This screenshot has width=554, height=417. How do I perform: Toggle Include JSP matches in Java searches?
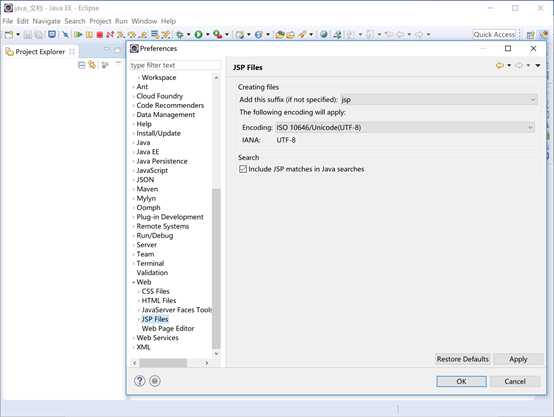tap(243, 169)
